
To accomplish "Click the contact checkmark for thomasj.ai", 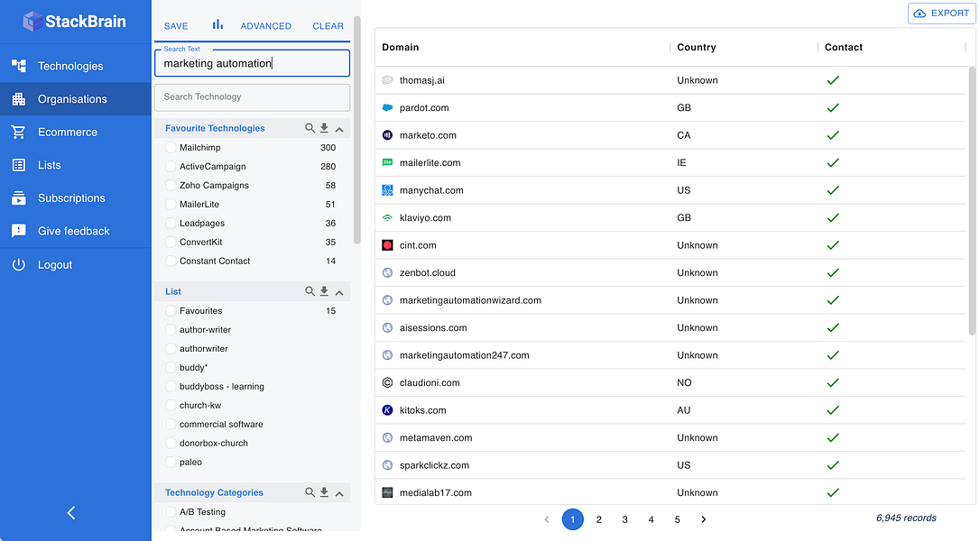I will [x=833, y=80].
